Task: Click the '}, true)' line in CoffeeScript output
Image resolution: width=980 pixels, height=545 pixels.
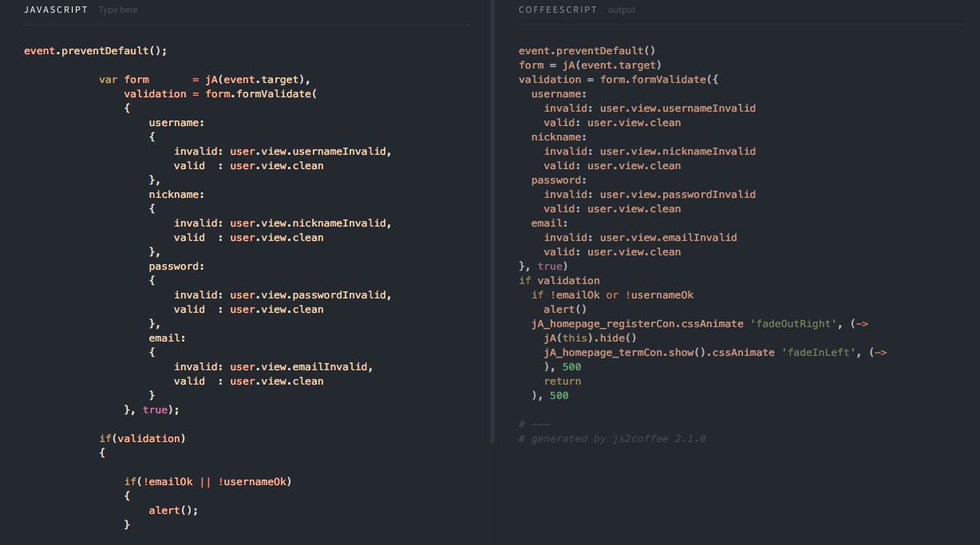Action: tap(543, 267)
